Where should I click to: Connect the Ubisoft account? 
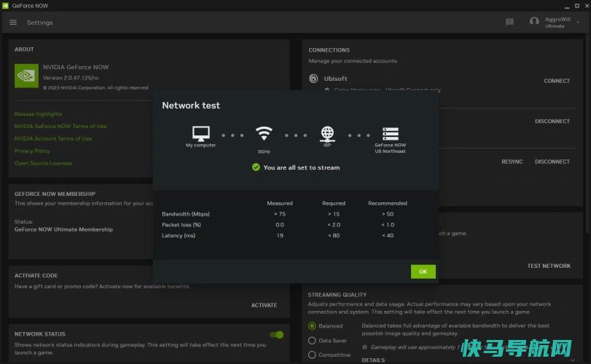point(556,81)
